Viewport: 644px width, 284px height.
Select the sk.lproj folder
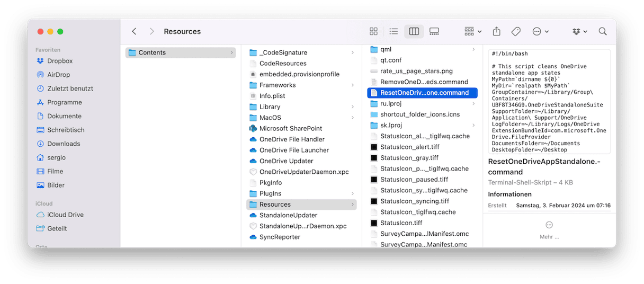391,126
